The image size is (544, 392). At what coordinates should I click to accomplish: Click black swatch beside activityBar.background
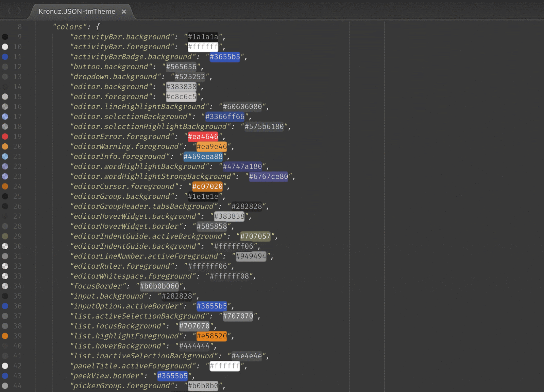tap(5, 37)
